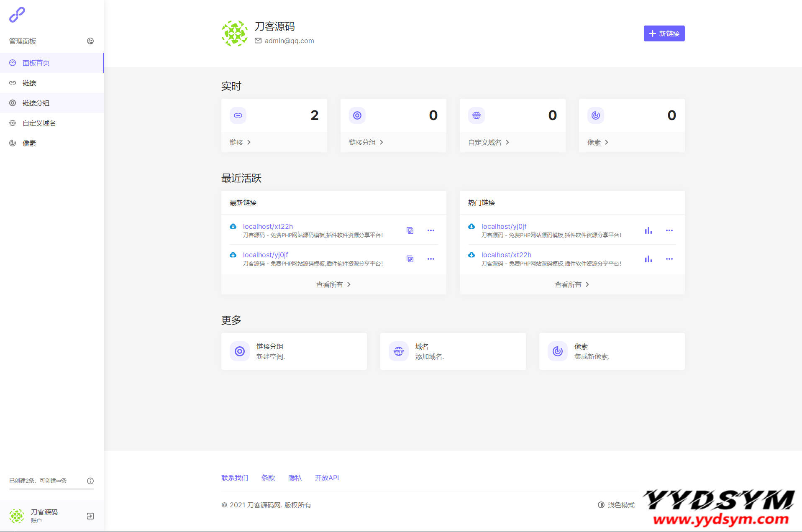Open more options for latest localhost/xt22h
Screen dimensions: 802x532
point(430,230)
